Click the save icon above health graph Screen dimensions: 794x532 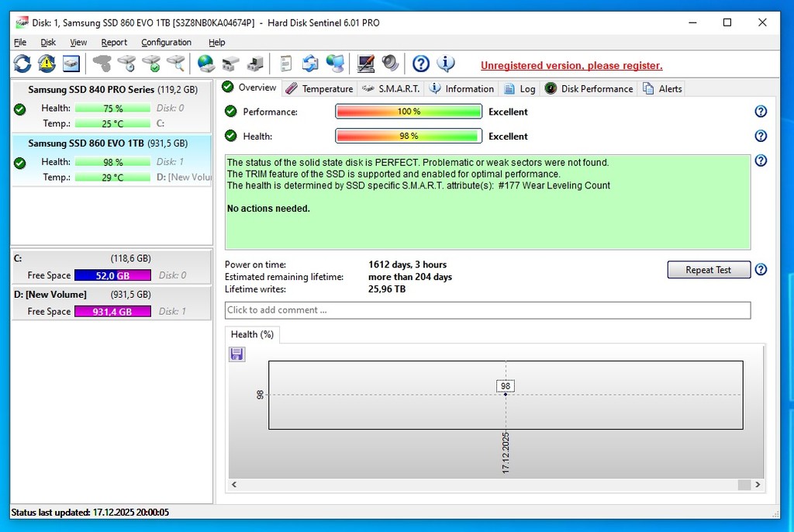coord(237,354)
